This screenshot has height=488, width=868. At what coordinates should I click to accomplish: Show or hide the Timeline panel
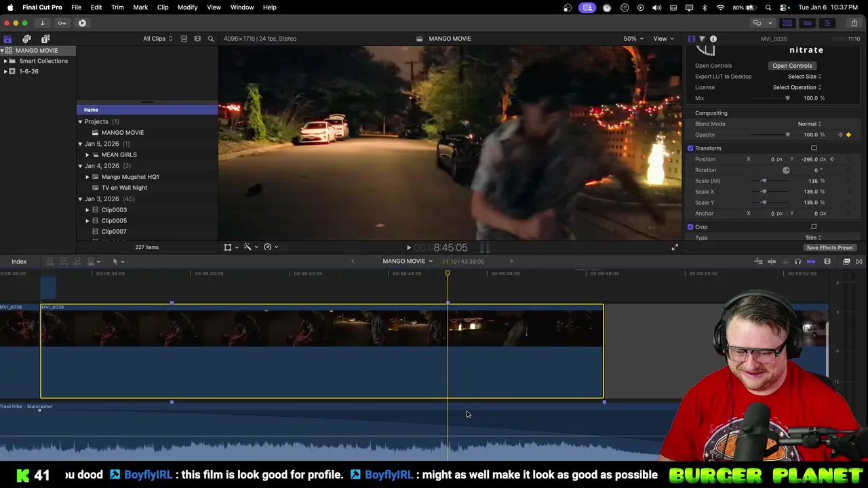point(807,23)
